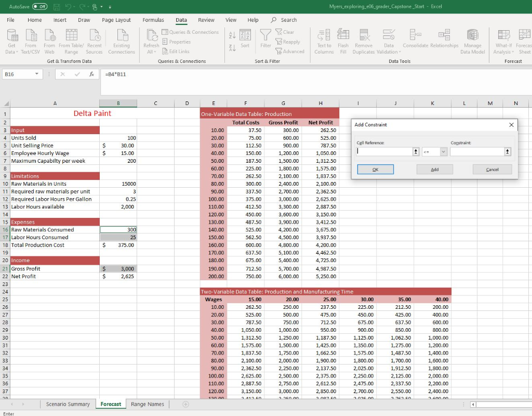Click the Constraint input field
The width and height of the screenshot is (532, 416).
click(x=477, y=151)
